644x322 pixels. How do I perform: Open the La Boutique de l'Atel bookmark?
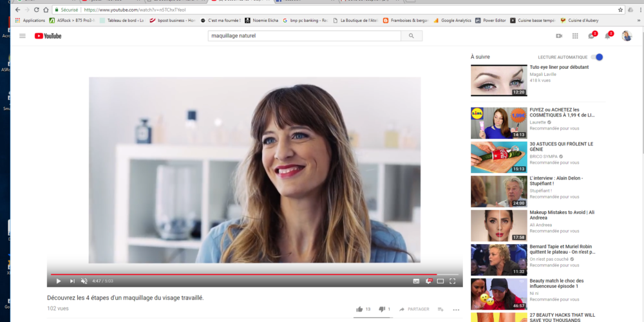point(355,20)
